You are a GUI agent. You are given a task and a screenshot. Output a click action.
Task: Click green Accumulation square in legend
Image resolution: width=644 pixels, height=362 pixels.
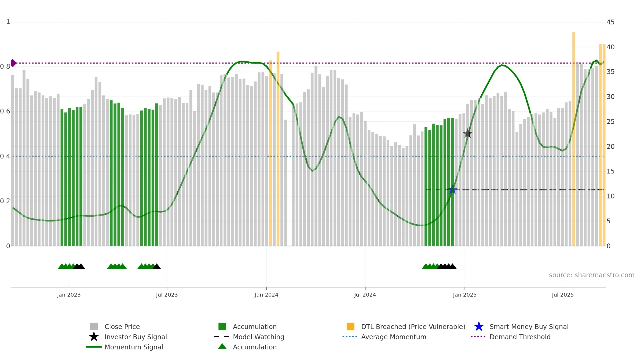point(222,327)
